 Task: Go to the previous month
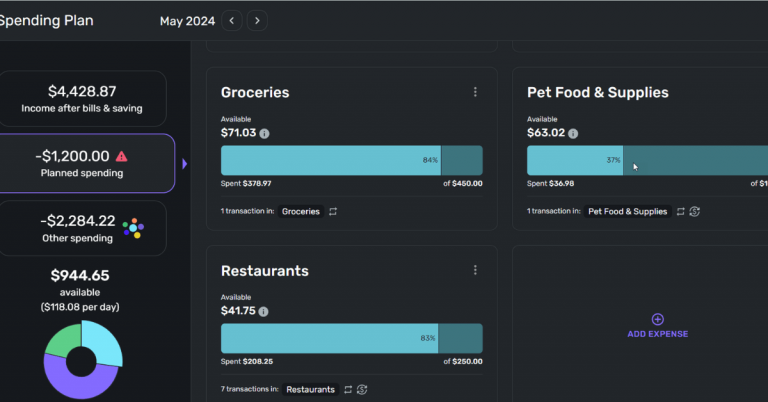point(233,20)
